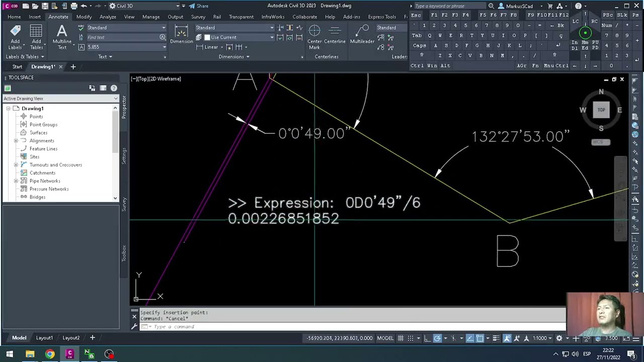
Task: Switch to the Analyze ribbon tab
Action: (x=108, y=17)
